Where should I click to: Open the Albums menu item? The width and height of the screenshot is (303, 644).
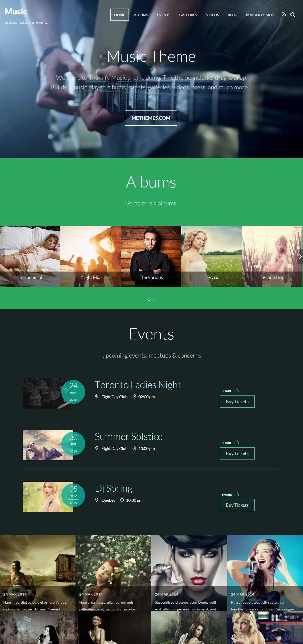click(141, 15)
